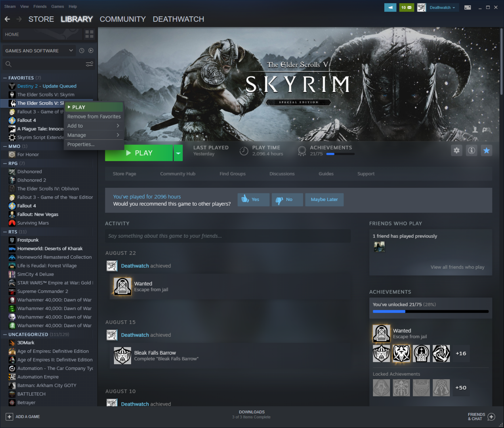
Task: Choose Remove from Favorites
Action: tap(94, 117)
